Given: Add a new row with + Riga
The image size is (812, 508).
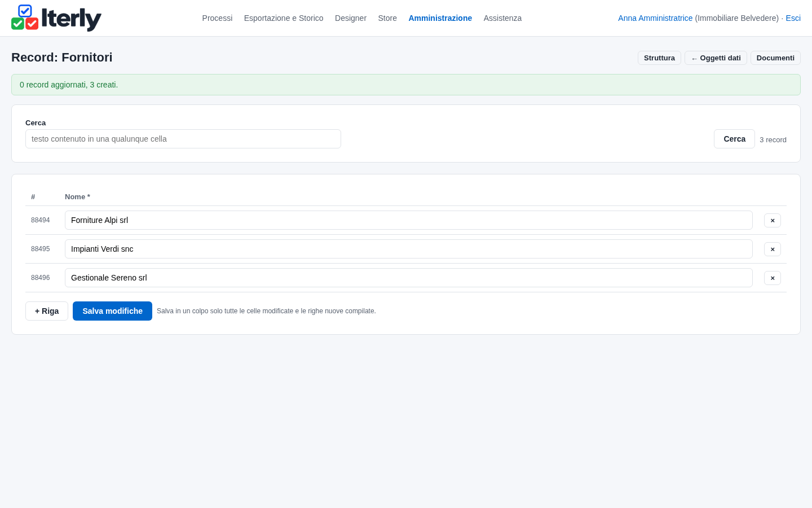Looking at the screenshot, I should click(x=47, y=311).
